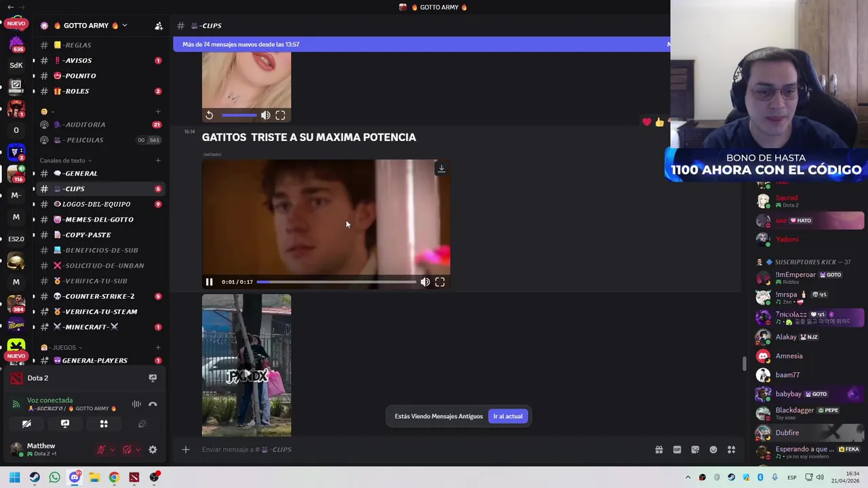Open OBS Studio from the taskbar

coord(155,477)
